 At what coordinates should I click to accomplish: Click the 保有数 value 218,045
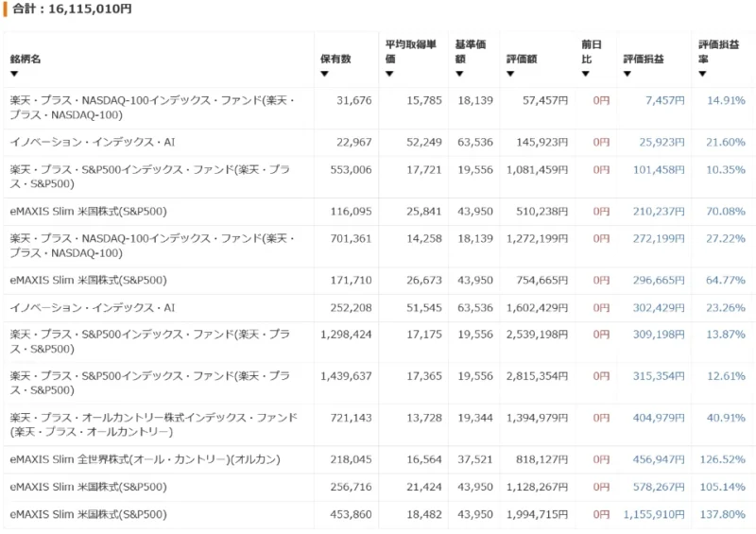click(351, 459)
